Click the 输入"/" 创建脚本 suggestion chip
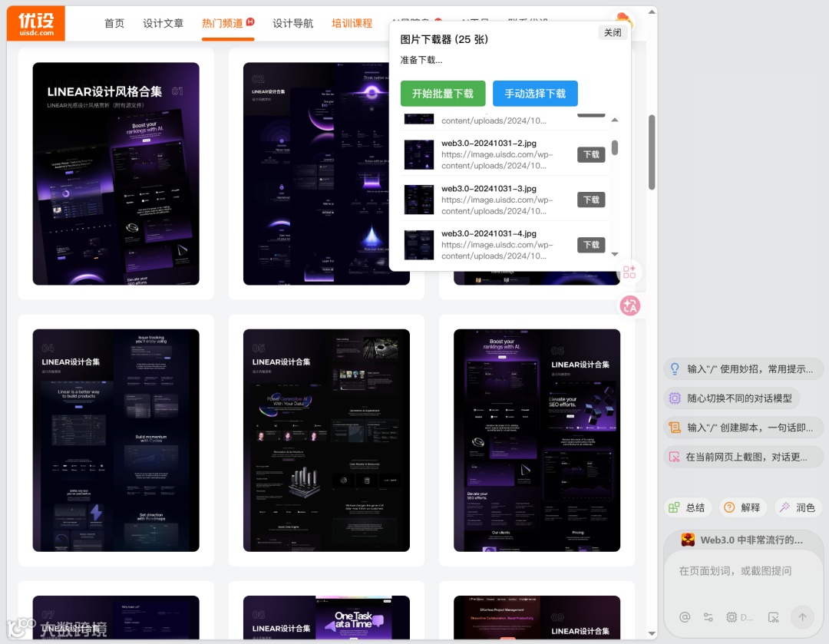This screenshot has height=644, width=829. [x=743, y=428]
